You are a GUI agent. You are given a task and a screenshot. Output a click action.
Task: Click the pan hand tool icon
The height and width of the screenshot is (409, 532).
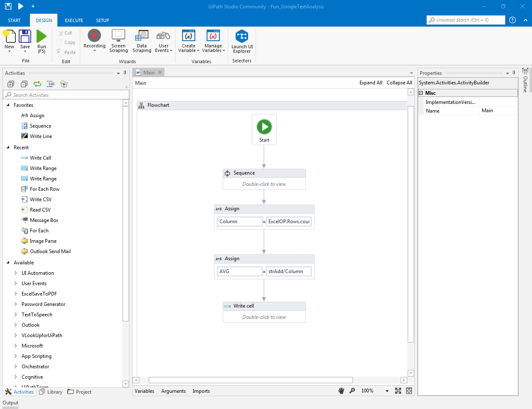coord(341,391)
